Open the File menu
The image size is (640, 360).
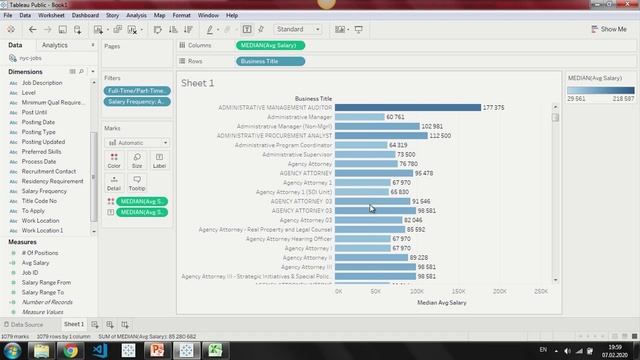[x=8, y=16]
